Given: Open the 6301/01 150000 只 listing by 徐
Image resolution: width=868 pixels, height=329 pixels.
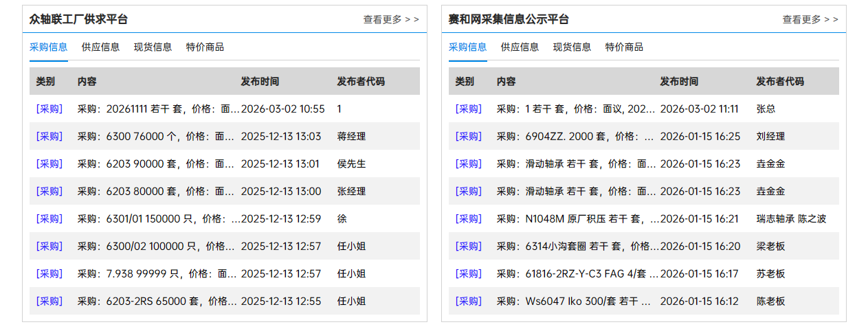Looking at the screenshot, I should 158,219.
